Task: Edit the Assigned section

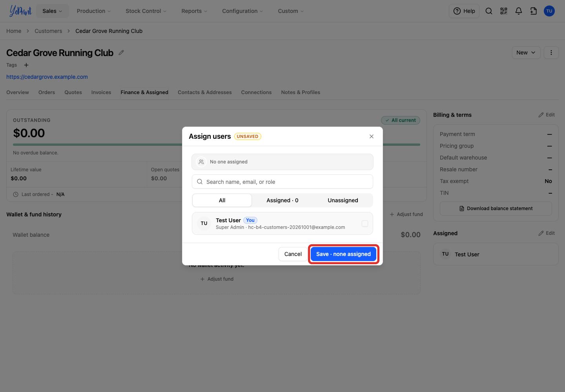Action: click(547, 233)
